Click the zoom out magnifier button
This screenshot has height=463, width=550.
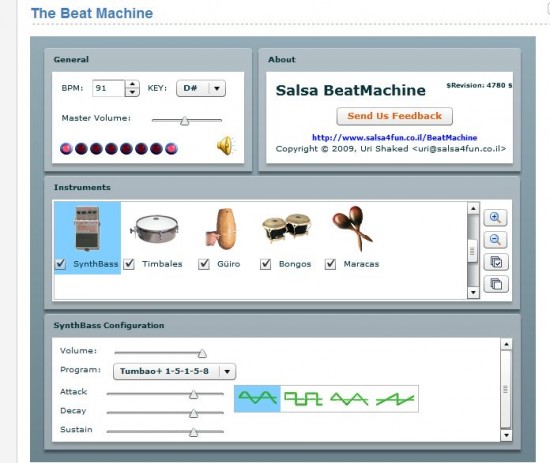click(495, 240)
